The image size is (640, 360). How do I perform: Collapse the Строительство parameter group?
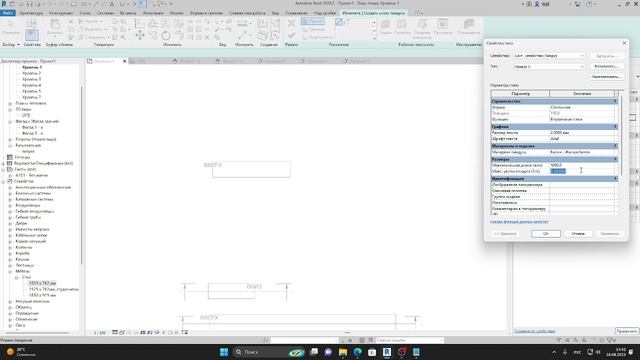[x=616, y=101]
